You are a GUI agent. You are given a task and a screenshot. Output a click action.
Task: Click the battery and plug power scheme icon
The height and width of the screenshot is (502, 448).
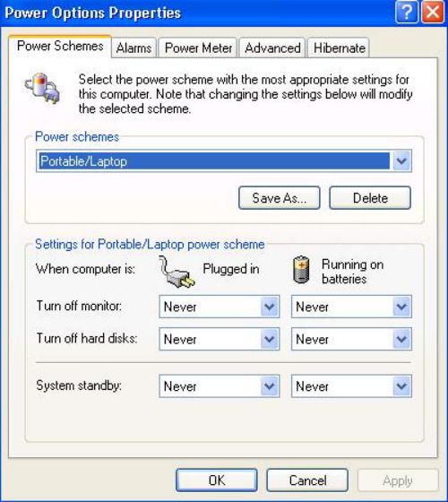pos(42,89)
